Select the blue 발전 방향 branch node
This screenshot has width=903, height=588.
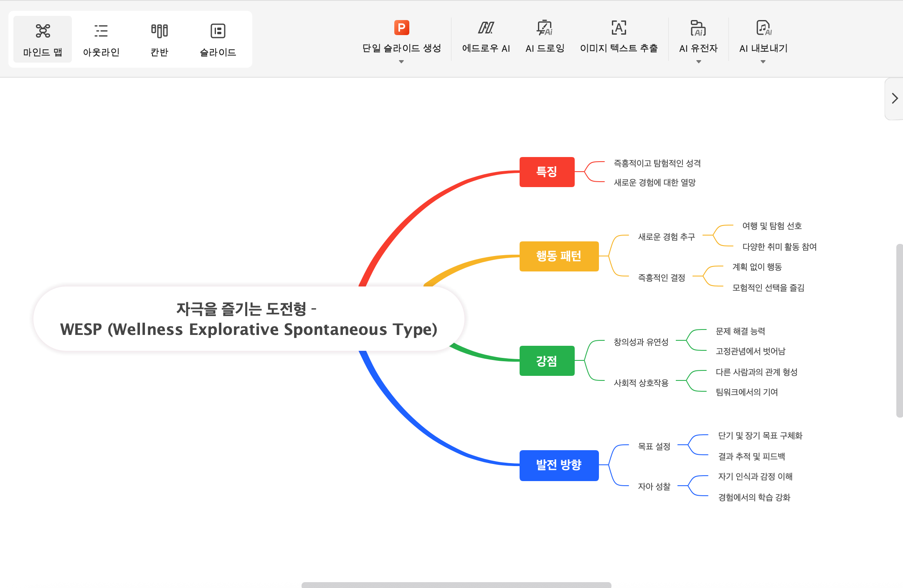tap(559, 465)
